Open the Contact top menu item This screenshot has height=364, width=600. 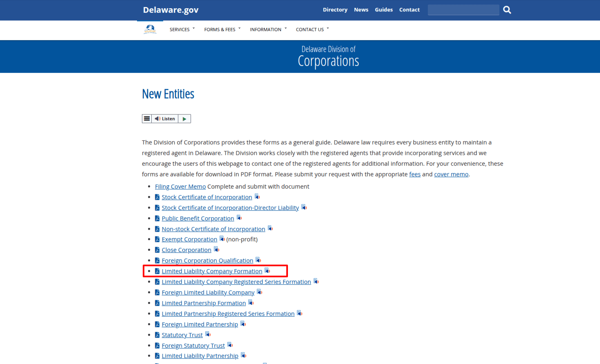coord(409,10)
